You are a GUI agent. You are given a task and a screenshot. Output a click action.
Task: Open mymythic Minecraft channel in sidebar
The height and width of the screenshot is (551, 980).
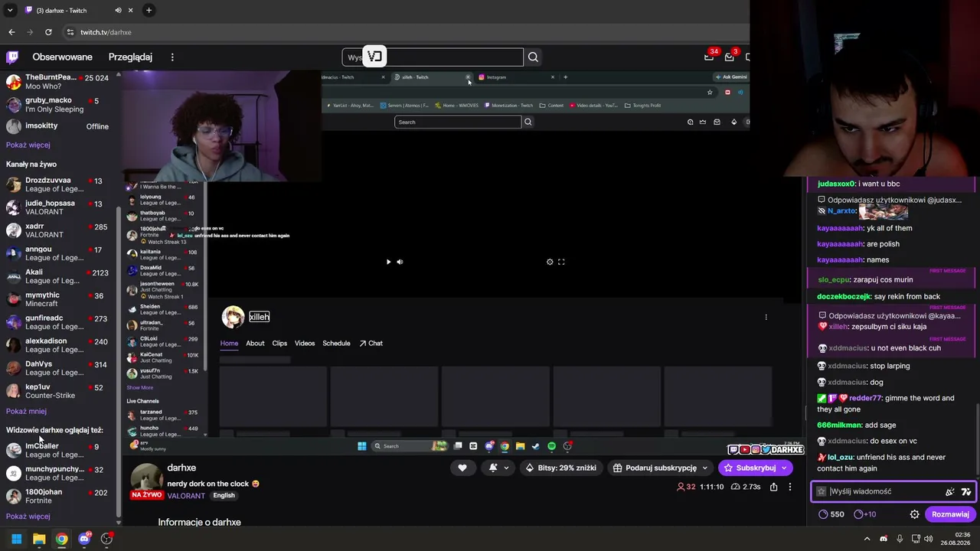point(58,299)
